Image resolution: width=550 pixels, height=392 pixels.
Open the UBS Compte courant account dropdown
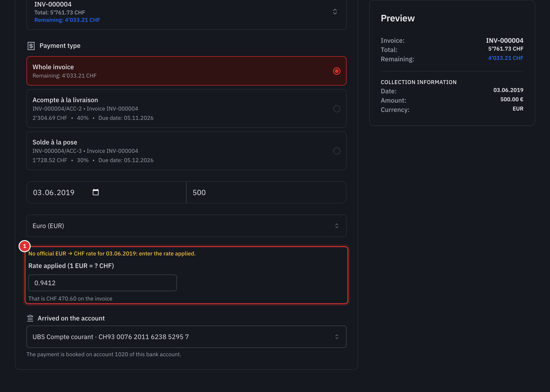tap(187, 337)
